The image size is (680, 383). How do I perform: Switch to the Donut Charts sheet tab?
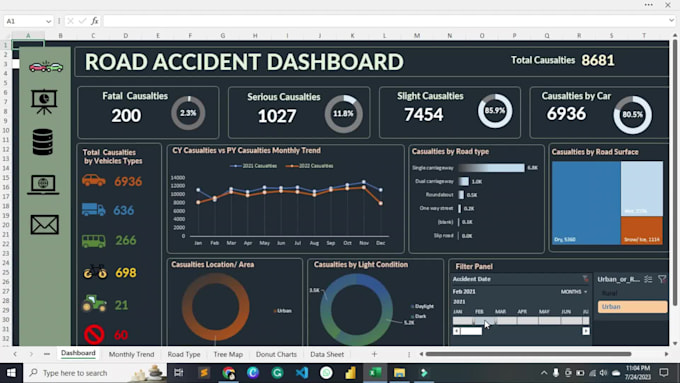click(x=276, y=354)
